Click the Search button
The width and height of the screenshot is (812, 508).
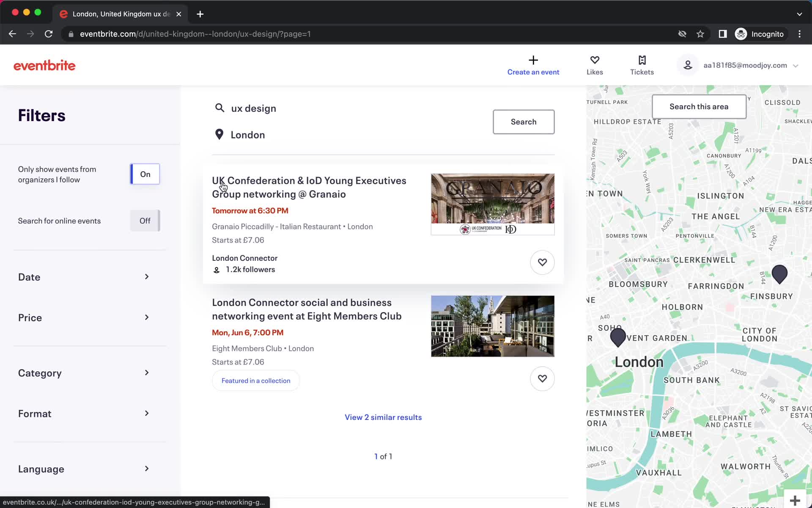tap(524, 122)
